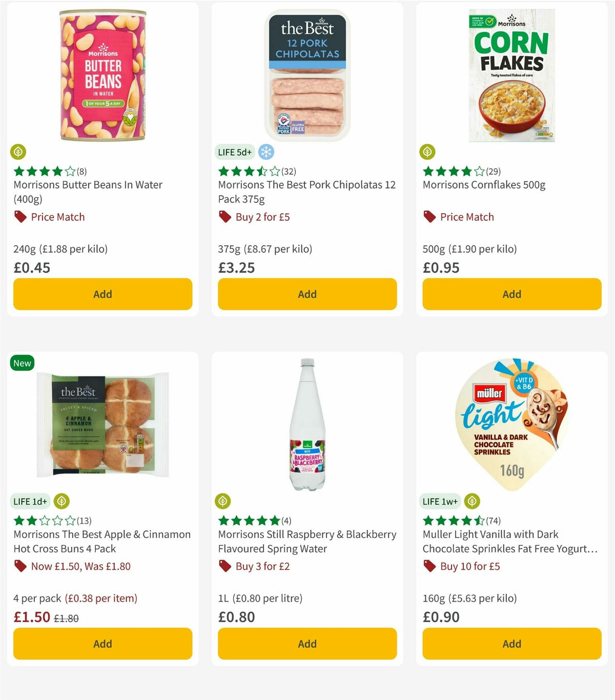This screenshot has height=700, width=615.
Task: Add Raspberry & Blackberry Spring Water to basket
Action: click(x=307, y=644)
